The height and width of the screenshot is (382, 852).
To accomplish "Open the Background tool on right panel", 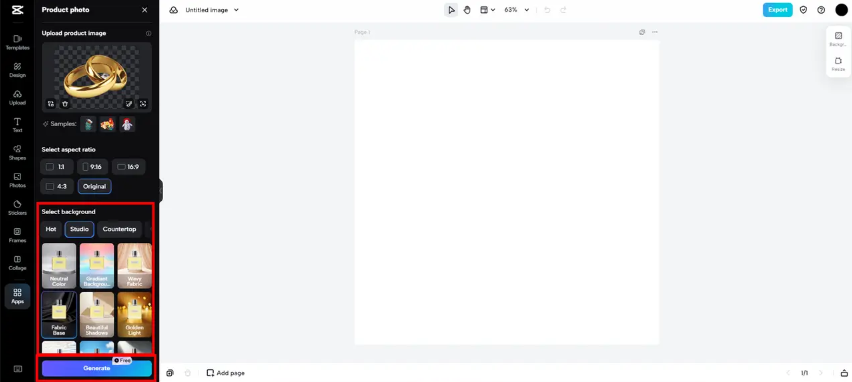I will pyautogui.click(x=838, y=39).
